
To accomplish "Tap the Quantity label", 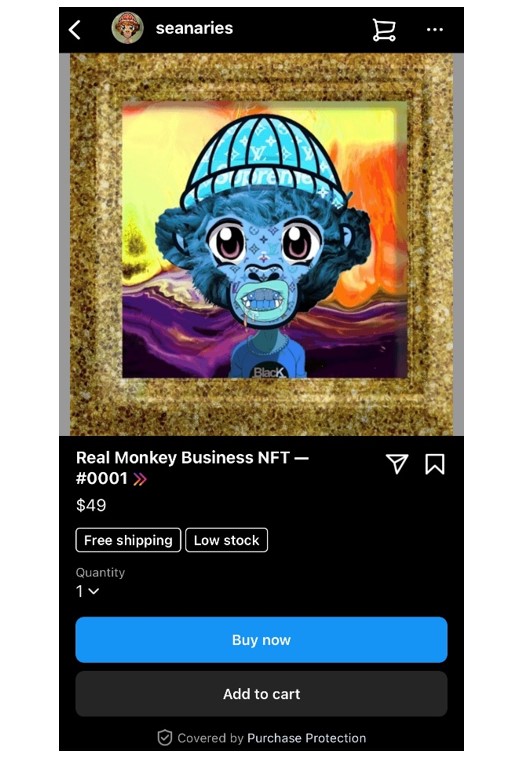I will tap(100, 573).
